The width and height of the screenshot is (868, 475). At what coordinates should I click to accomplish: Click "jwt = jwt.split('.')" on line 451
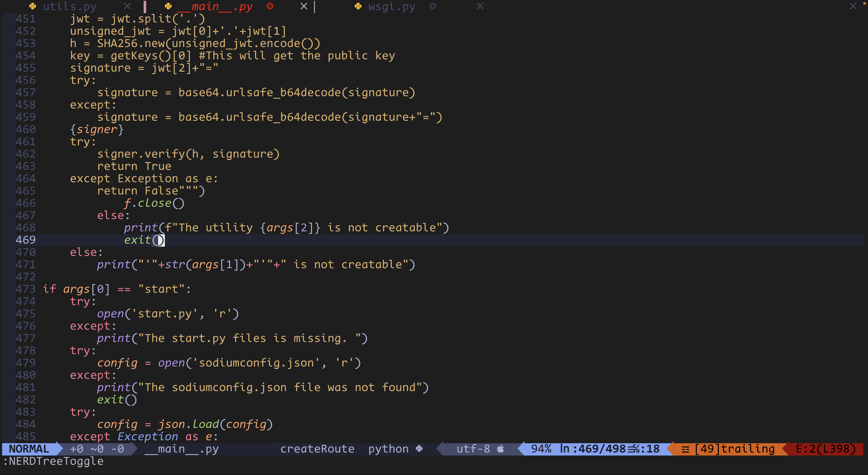point(138,19)
